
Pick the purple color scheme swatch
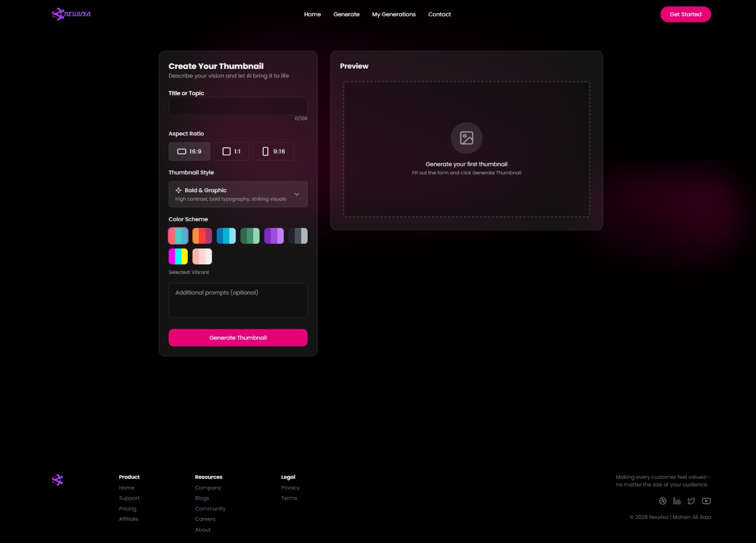274,236
